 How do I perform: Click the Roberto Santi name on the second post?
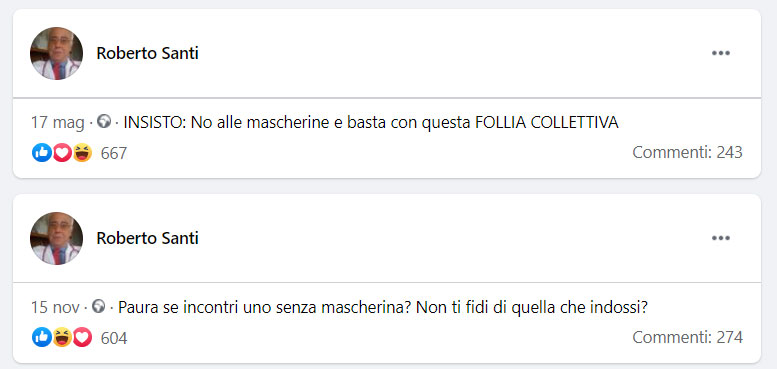tap(147, 238)
